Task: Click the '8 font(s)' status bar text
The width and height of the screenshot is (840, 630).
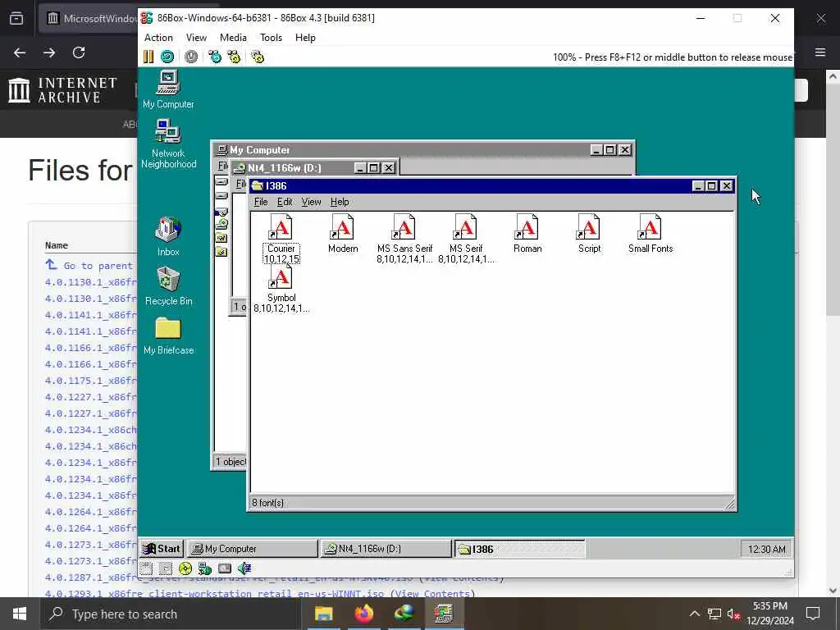Action: [268, 503]
